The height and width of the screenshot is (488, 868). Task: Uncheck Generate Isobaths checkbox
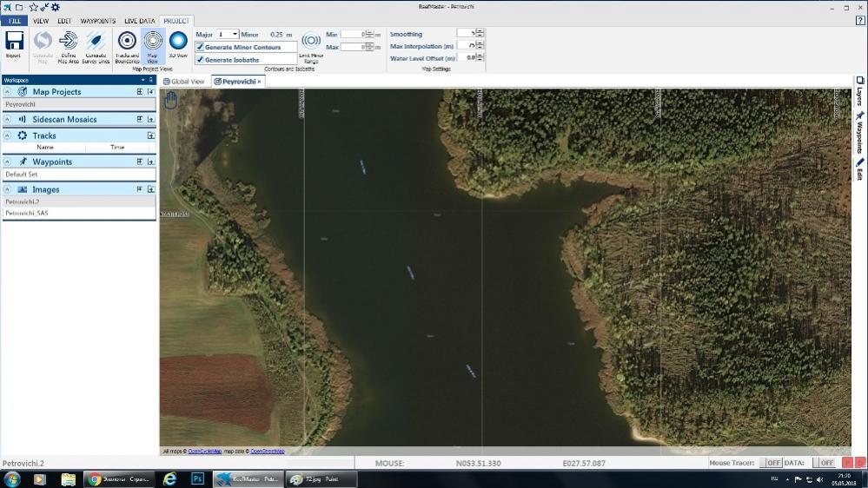click(x=200, y=60)
